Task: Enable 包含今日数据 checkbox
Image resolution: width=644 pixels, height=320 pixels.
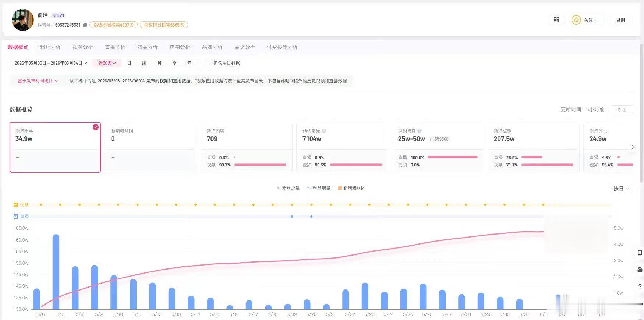Action: pyautogui.click(x=208, y=63)
